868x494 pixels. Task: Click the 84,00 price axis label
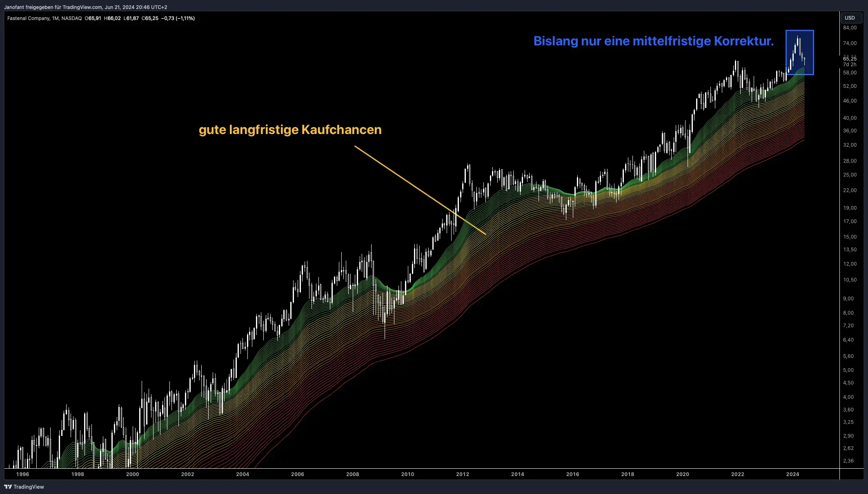850,28
